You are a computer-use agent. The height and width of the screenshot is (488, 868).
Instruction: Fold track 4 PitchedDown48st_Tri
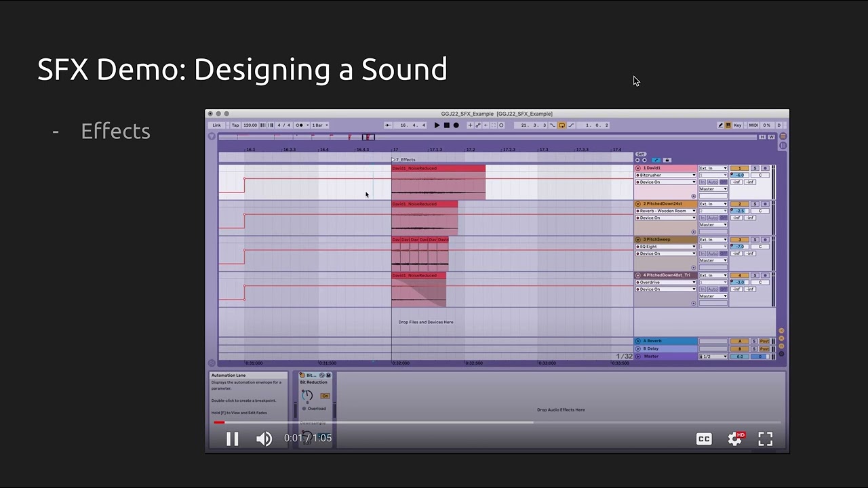click(638, 275)
